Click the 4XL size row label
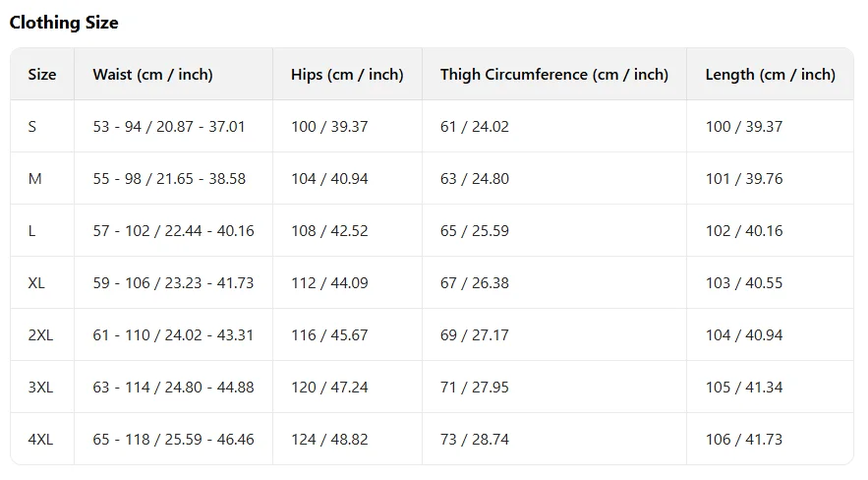 [x=40, y=440]
